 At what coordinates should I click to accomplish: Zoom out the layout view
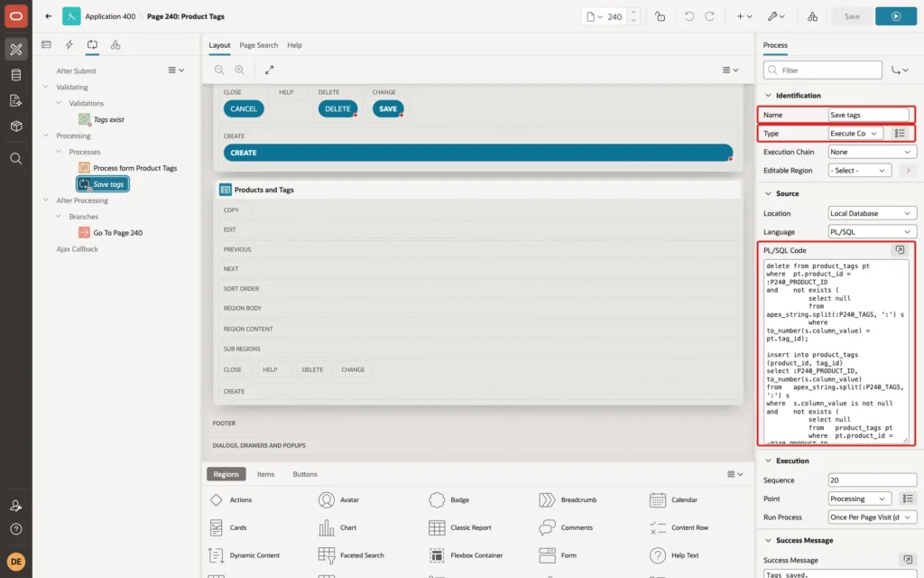tap(219, 70)
